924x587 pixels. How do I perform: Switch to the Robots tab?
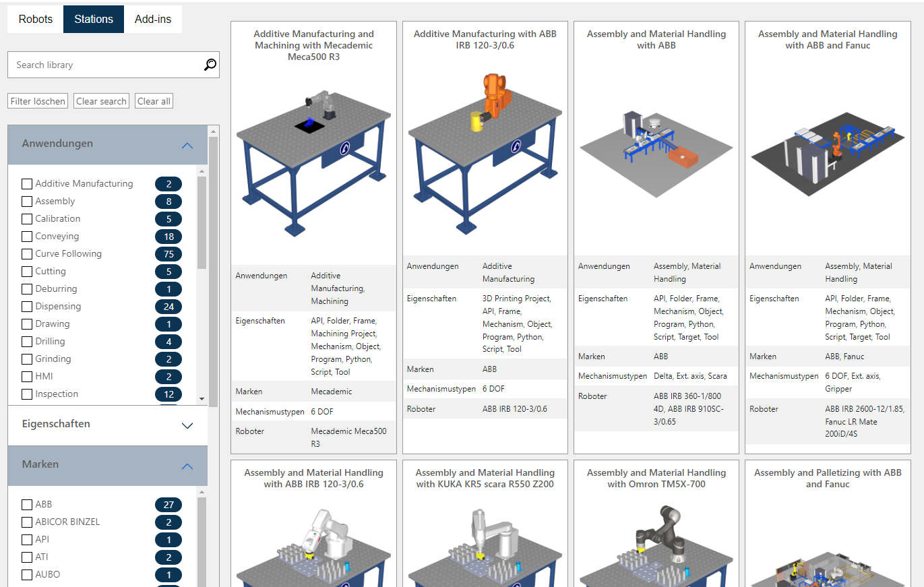34,19
